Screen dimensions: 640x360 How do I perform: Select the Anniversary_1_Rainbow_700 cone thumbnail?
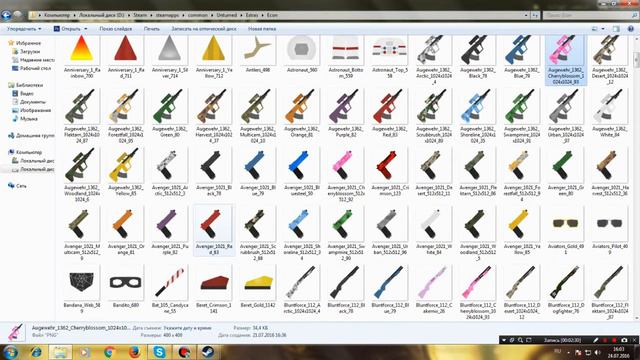(82, 56)
